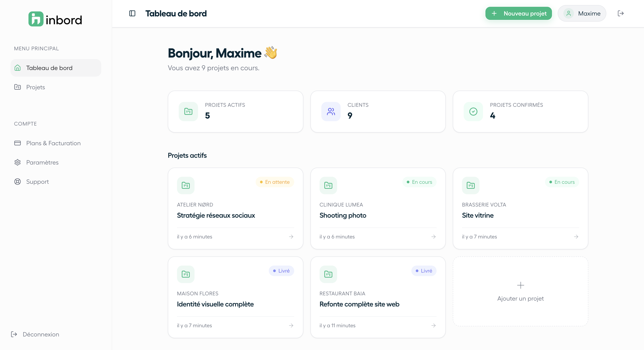Click the Projets actifs folder icon

click(x=188, y=112)
